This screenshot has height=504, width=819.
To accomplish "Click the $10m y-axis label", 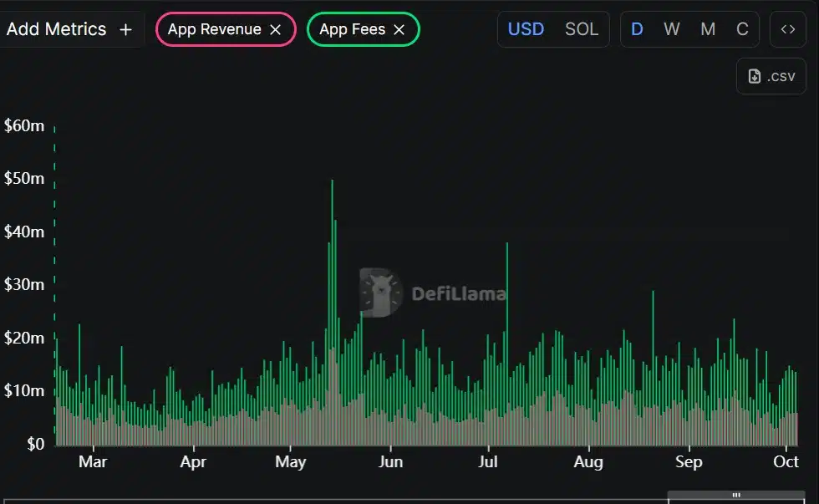I will pos(24,390).
